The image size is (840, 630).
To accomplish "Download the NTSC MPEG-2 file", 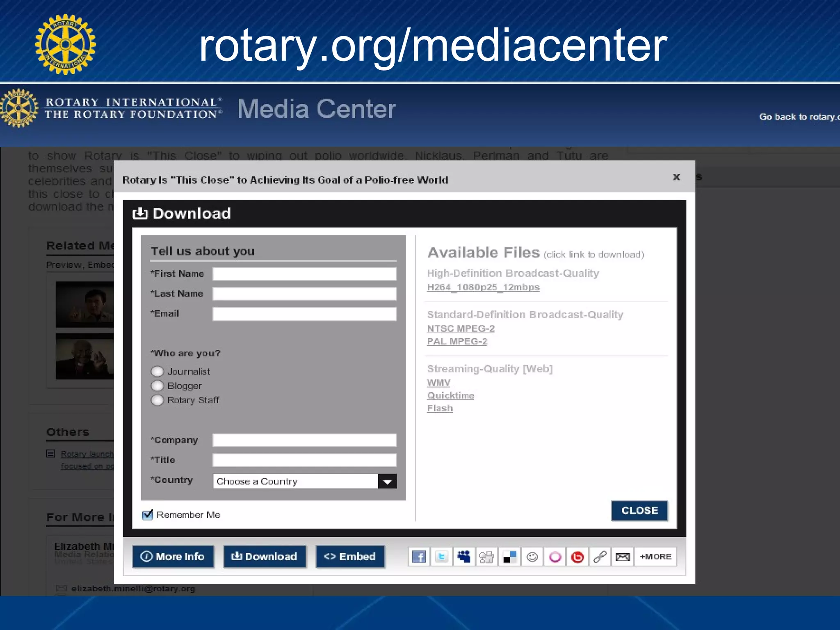I will (461, 329).
